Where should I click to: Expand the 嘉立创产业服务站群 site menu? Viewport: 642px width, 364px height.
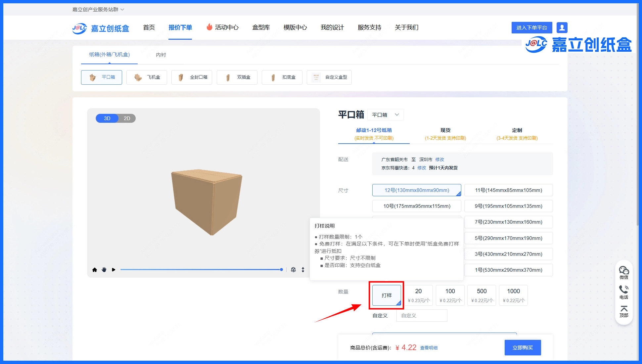pos(97,9)
